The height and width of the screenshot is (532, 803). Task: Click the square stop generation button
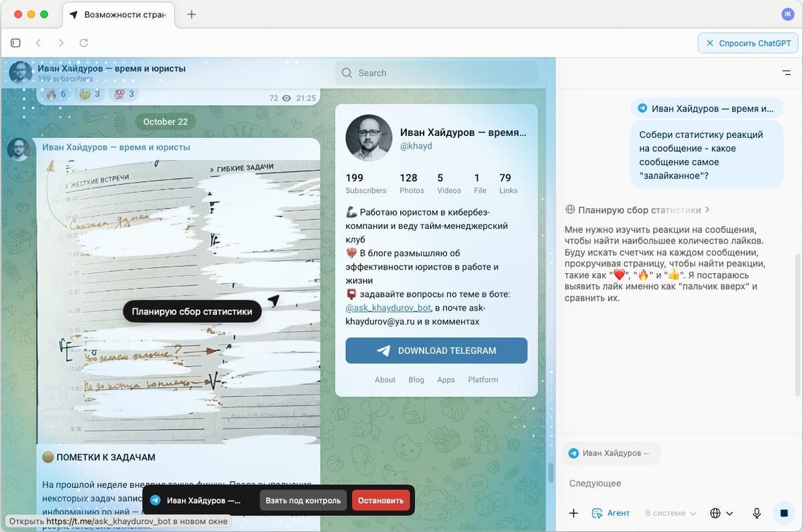[784, 513]
